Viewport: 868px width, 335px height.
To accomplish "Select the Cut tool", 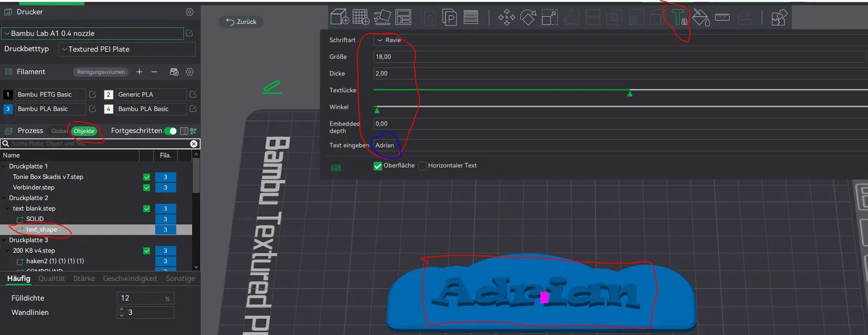I will pos(593,17).
